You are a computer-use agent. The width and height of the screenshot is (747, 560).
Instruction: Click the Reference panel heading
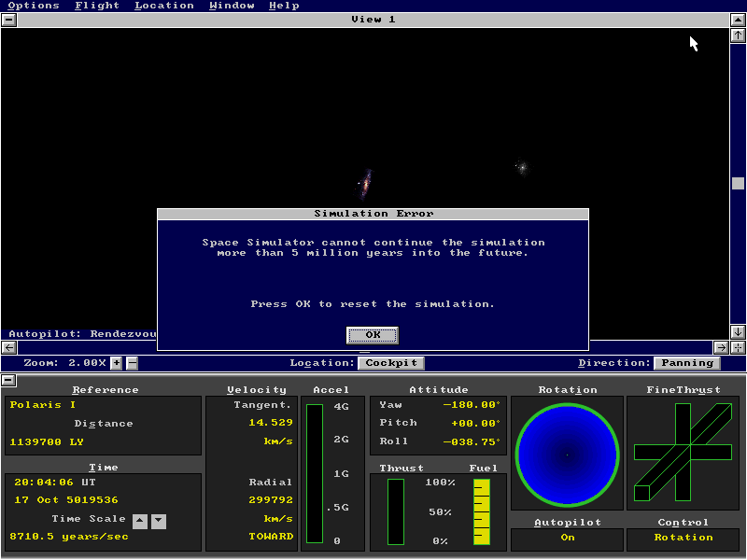point(106,390)
